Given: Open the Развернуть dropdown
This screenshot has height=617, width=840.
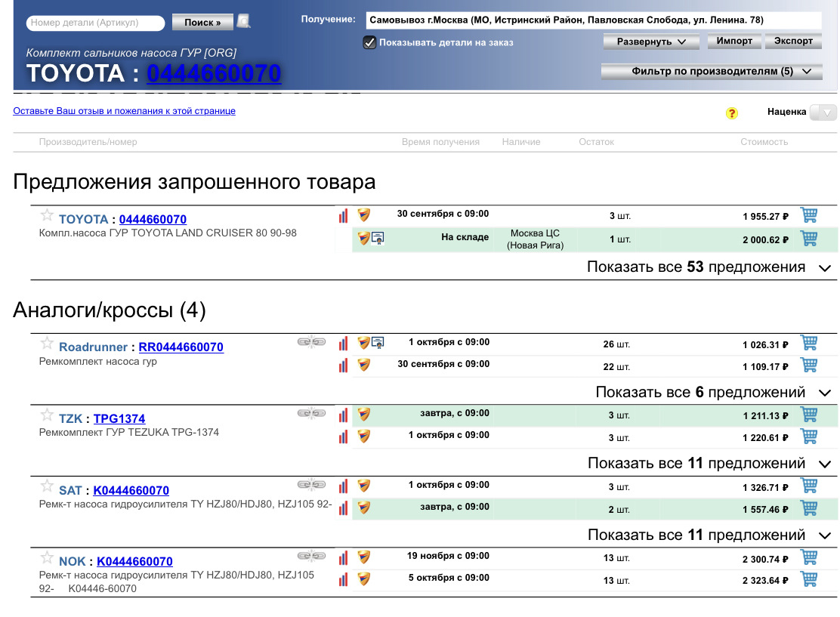Looking at the screenshot, I should pyautogui.click(x=651, y=42).
